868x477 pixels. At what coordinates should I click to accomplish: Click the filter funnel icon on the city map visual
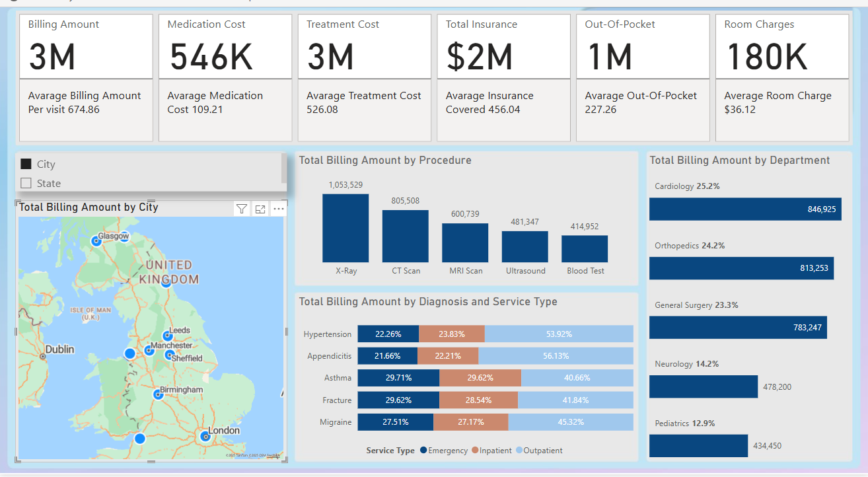point(242,208)
